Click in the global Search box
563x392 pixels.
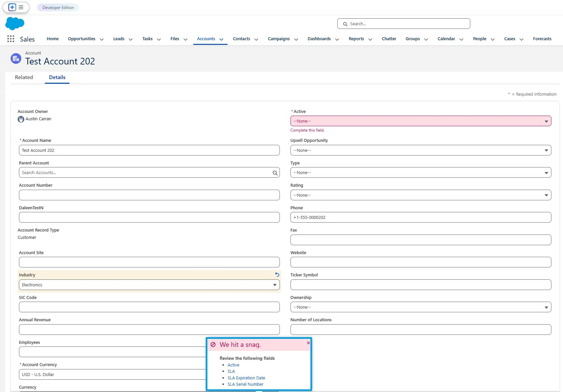point(403,24)
